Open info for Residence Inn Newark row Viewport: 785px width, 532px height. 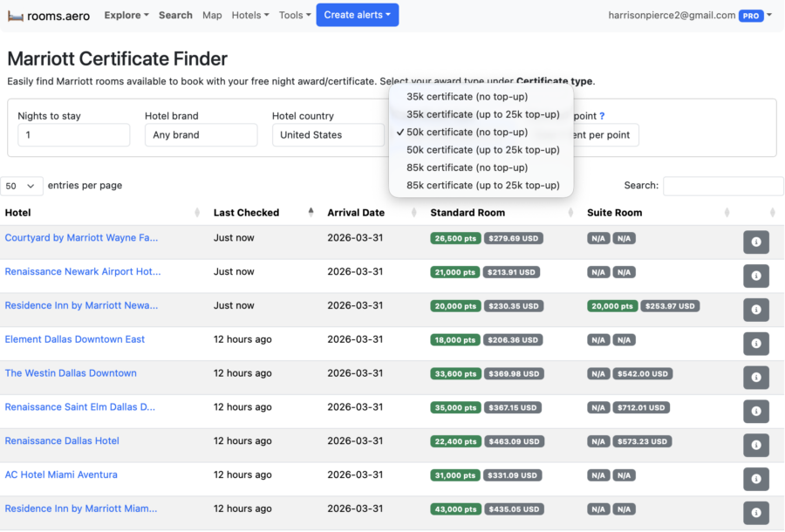coord(756,310)
